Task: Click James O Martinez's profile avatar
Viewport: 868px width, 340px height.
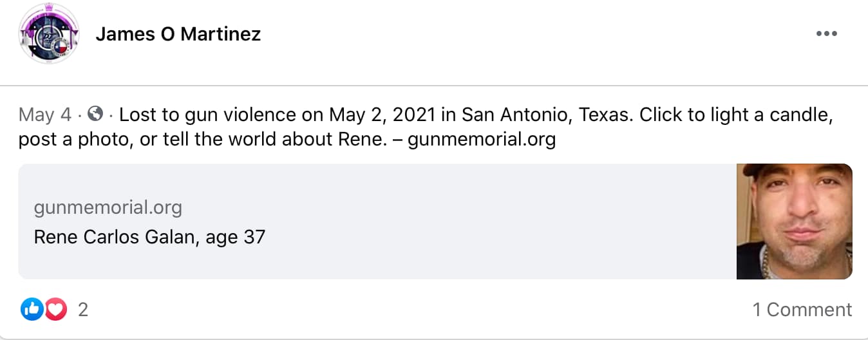Action: [x=50, y=33]
